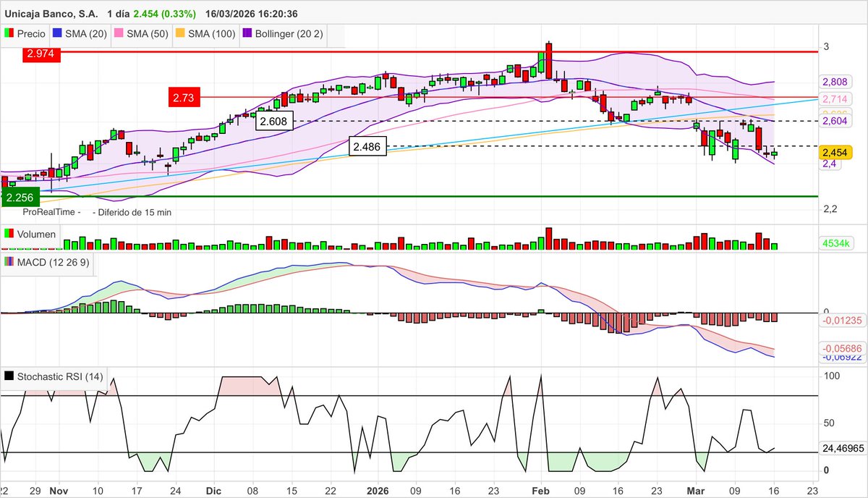Viewport: 868px width, 498px height.
Task: Click the 2.974 red resistance label
Action: (42, 54)
